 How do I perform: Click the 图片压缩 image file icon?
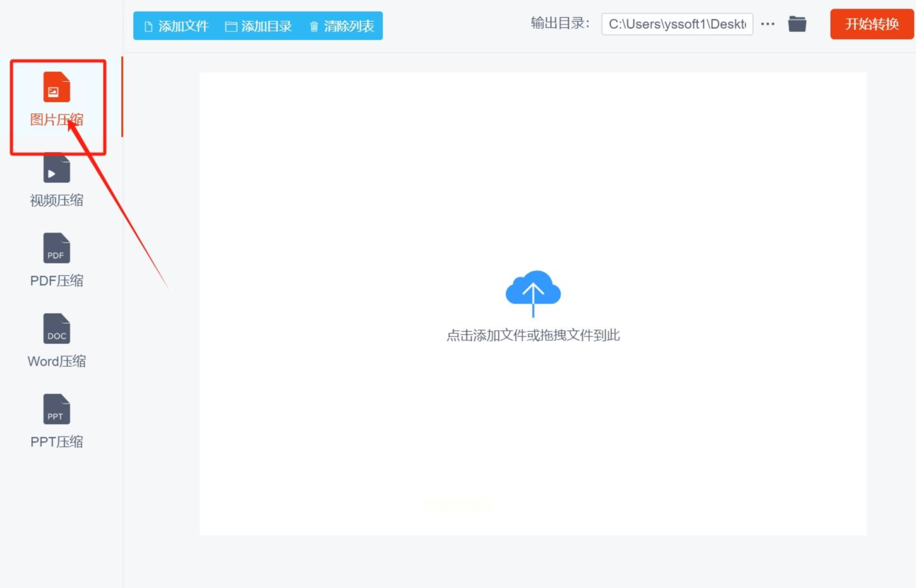click(56, 87)
